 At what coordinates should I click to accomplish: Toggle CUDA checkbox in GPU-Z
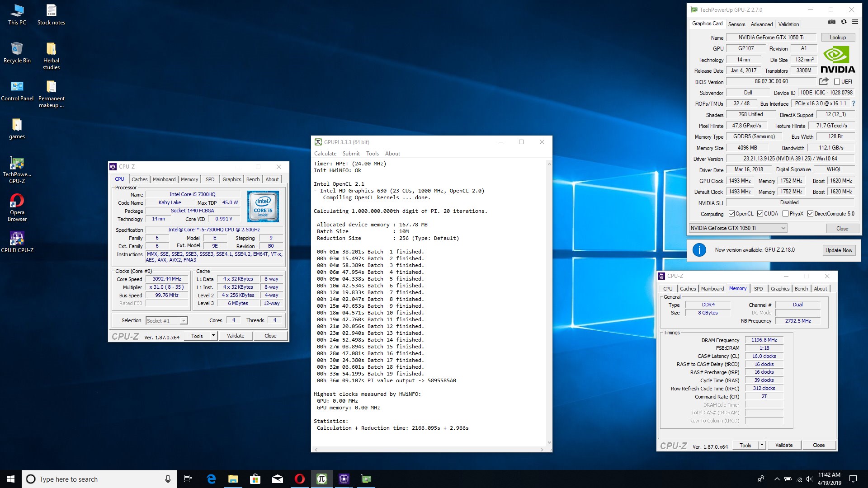pyautogui.click(x=760, y=214)
